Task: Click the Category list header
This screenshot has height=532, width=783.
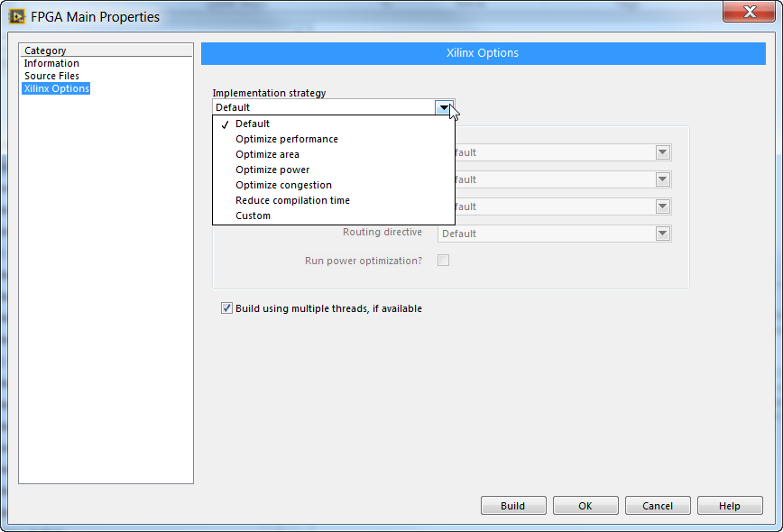Action: (x=106, y=50)
